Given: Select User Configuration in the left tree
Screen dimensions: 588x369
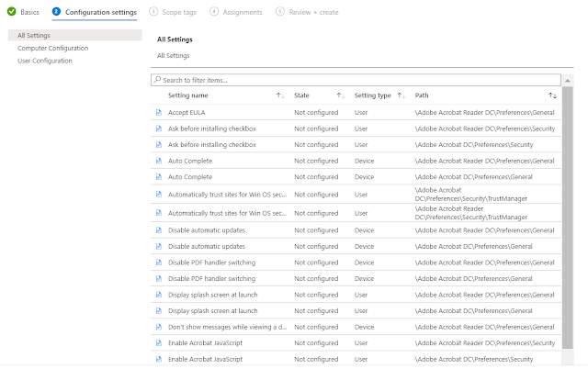Looking at the screenshot, I should click(x=45, y=61).
